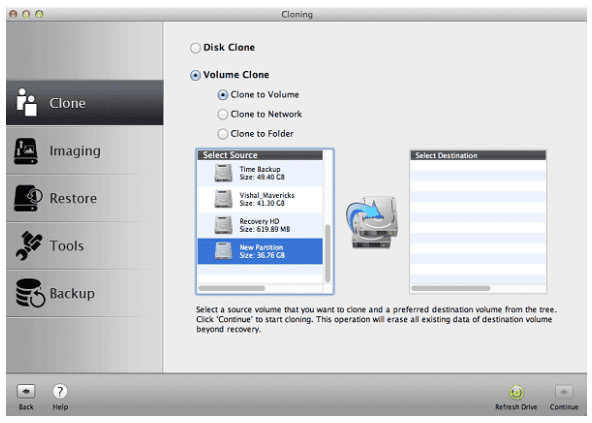Click the New Partition drive icon
The image size is (592, 423).
223,251
